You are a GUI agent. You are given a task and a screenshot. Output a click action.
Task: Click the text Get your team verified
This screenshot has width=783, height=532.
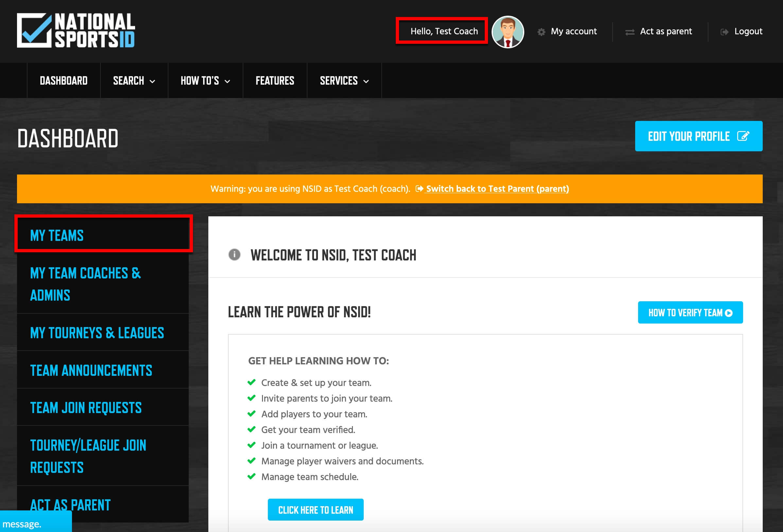click(308, 430)
